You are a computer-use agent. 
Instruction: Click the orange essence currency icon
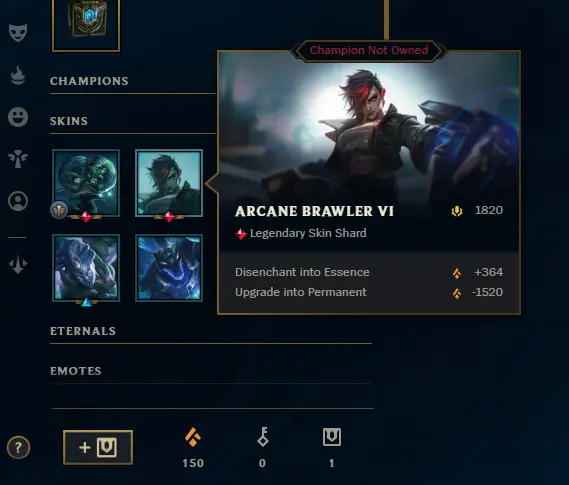pos(193,437)
